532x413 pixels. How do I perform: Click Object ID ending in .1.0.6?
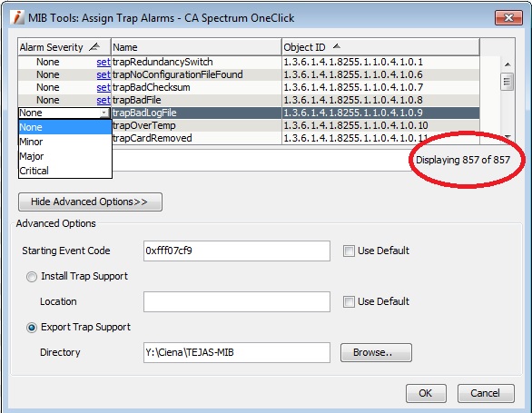pos(380,74)
